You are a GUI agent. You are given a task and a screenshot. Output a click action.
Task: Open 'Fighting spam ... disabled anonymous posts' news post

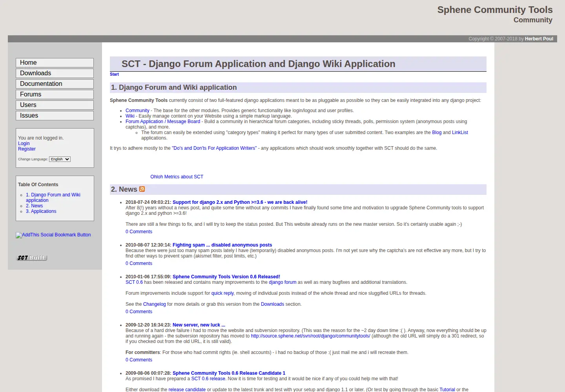(222, 245)
